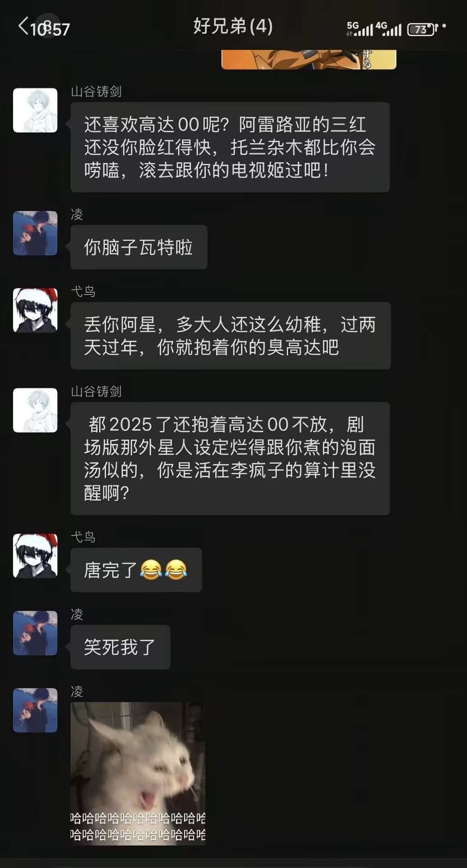Open the partially visible orange image at top

pos(309,59)
